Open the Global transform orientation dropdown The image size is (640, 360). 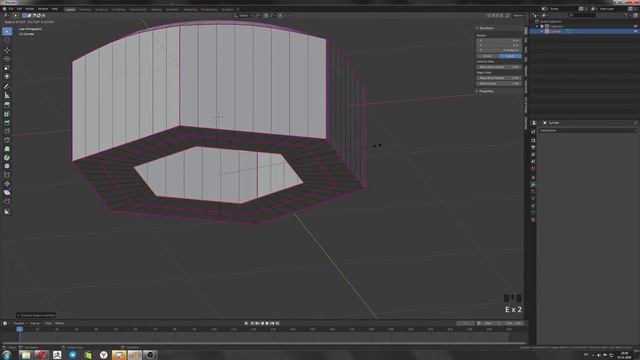pos(243,16)
